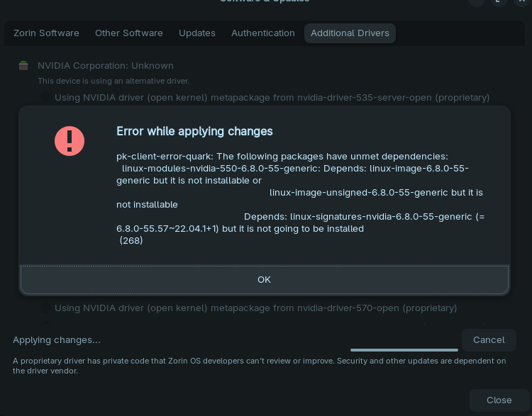Open the Authentication tab

click(263, 33)
